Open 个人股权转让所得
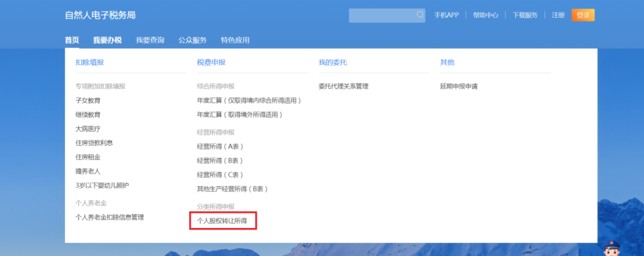This screenshot has width=644, height=256. click(x=222, y=221)
